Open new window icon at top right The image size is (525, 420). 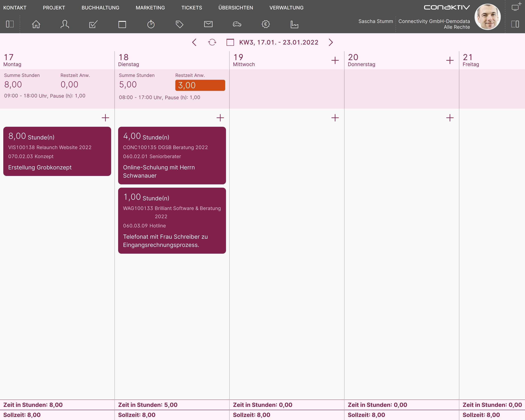(516, 7)
